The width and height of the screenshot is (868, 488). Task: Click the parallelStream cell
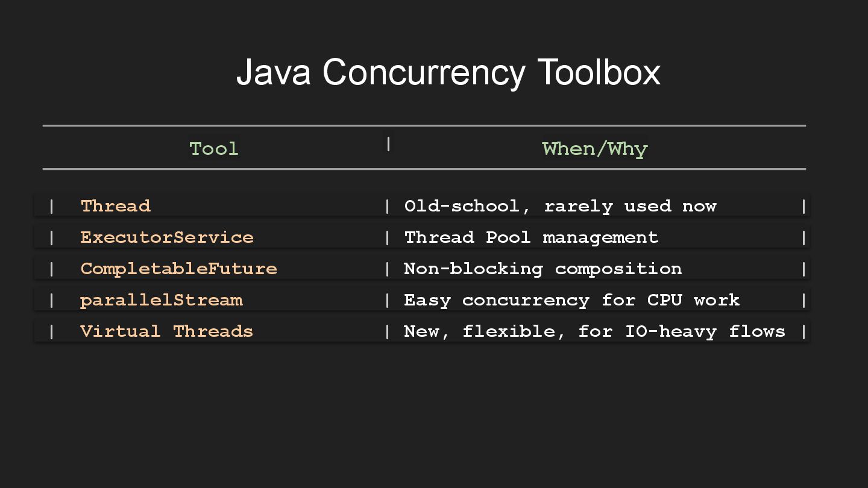[x=162, y=300]
